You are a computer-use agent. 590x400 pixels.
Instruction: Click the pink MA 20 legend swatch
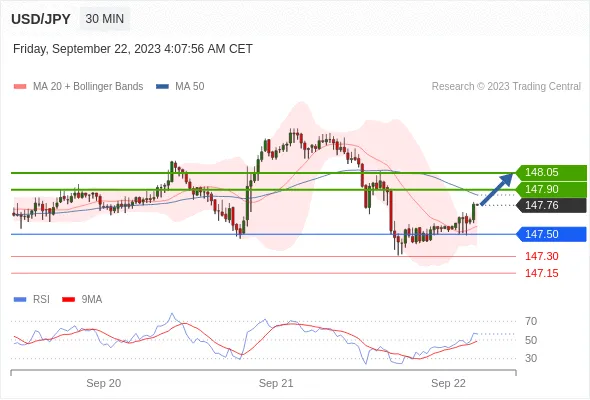20,87
